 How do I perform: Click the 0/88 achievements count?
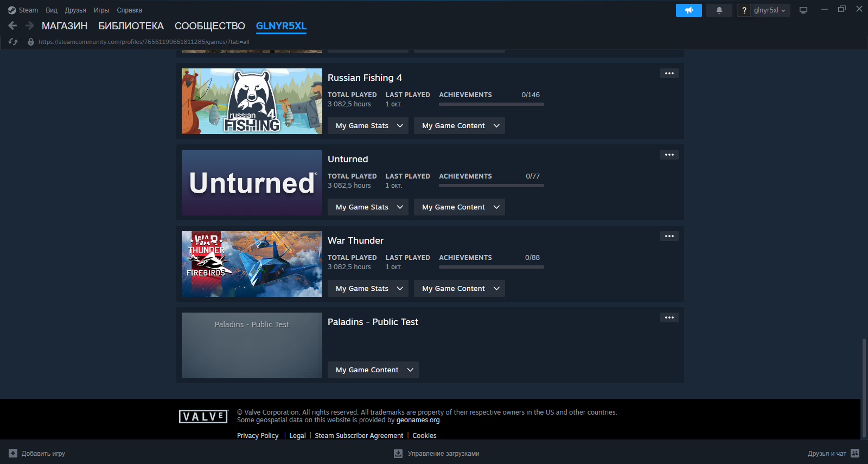point(532,257)
